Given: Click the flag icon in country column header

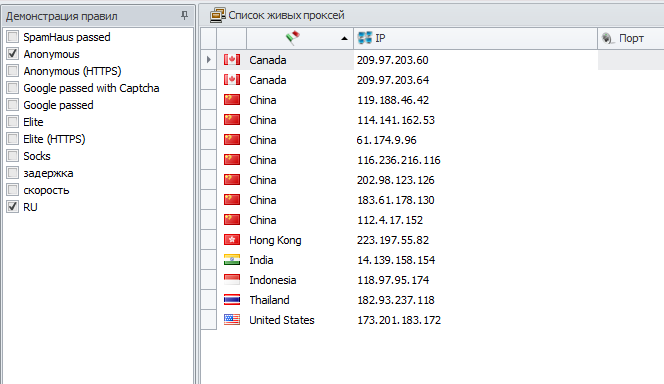Looking at the screenshot, I should click(x=293, y=38).
